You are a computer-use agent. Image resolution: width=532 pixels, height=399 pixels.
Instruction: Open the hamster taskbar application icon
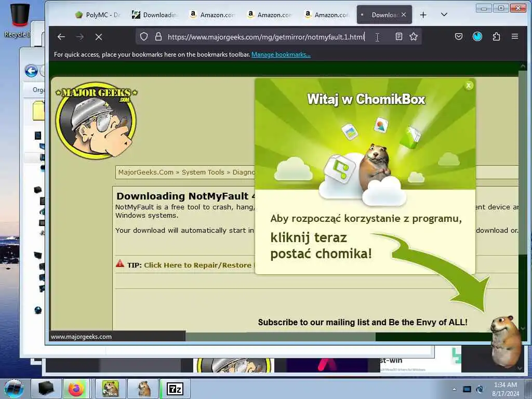coord(143,389)
